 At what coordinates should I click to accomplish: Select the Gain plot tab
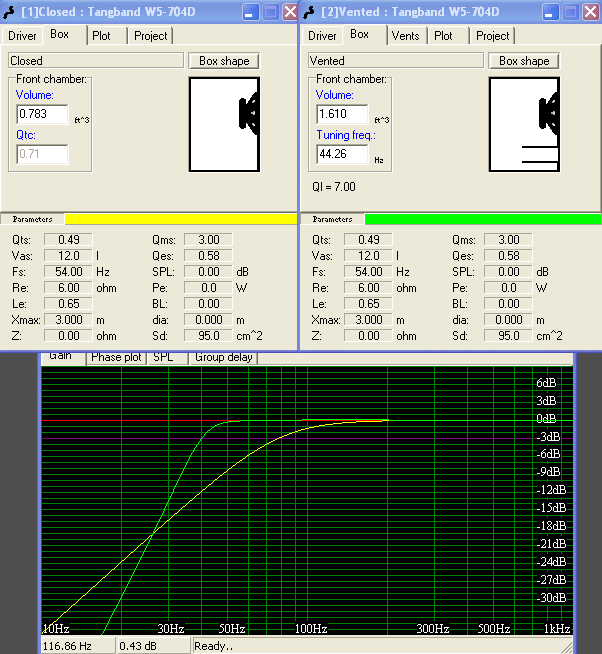(x=63, y=357)
